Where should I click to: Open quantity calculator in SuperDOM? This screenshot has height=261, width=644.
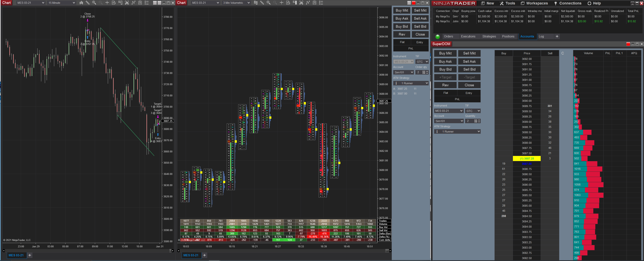(476, 121)
